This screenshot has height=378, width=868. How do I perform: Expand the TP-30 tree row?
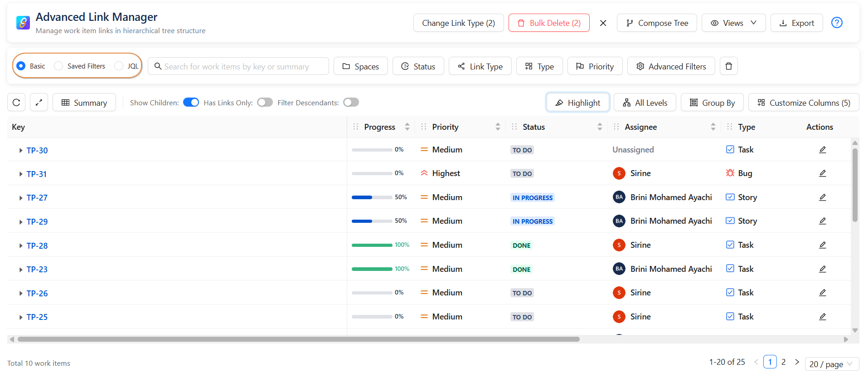pyautogui.click(x=20, y=151)
